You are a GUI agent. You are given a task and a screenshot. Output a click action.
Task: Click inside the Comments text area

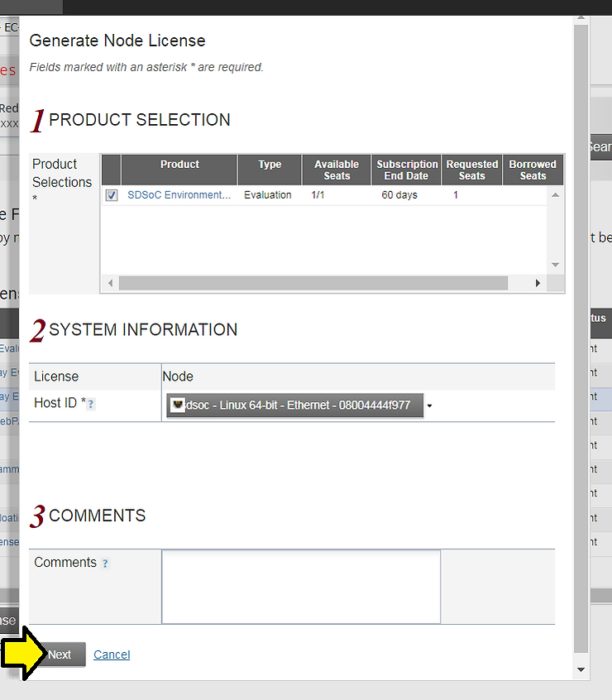(x=301, y=587)
